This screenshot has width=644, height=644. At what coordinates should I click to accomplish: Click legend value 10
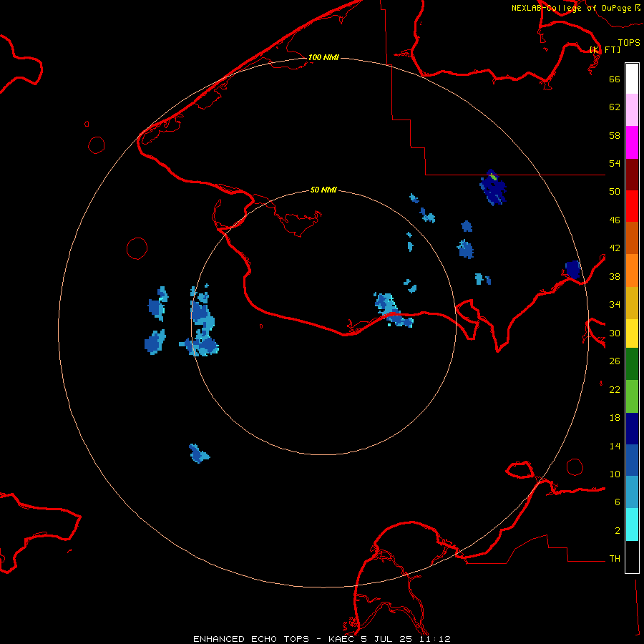615,474
